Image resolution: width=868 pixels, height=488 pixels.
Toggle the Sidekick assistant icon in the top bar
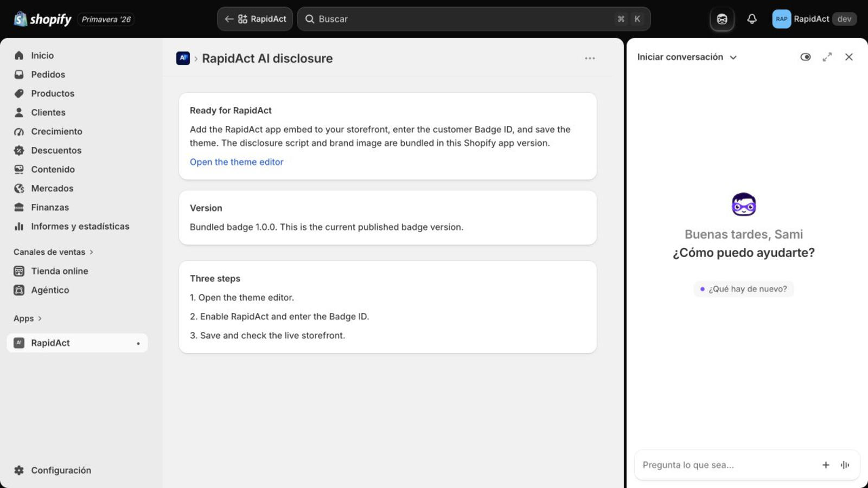tap(722, 19)
